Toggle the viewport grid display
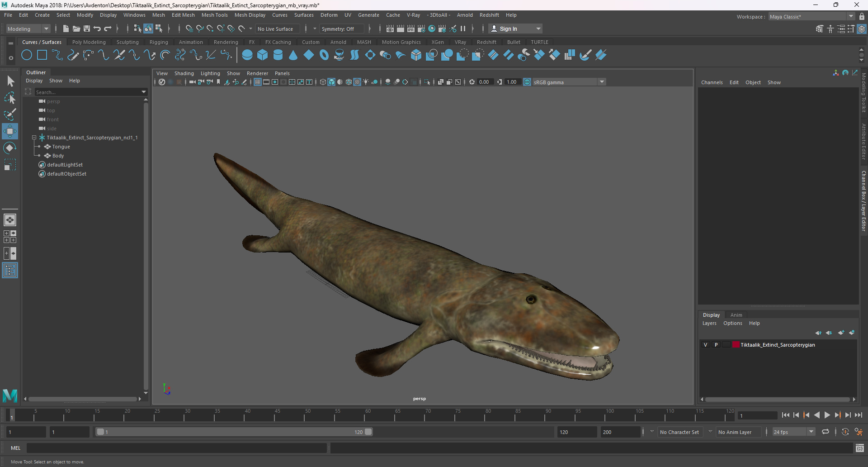This screenshot has width=868, height=467. pos(258,82)
